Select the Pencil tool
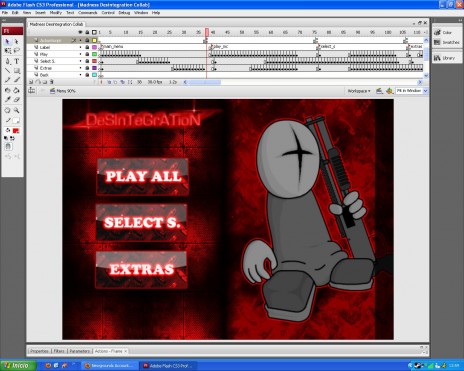Viewport: 464px width, 371px height. (8, 80)
